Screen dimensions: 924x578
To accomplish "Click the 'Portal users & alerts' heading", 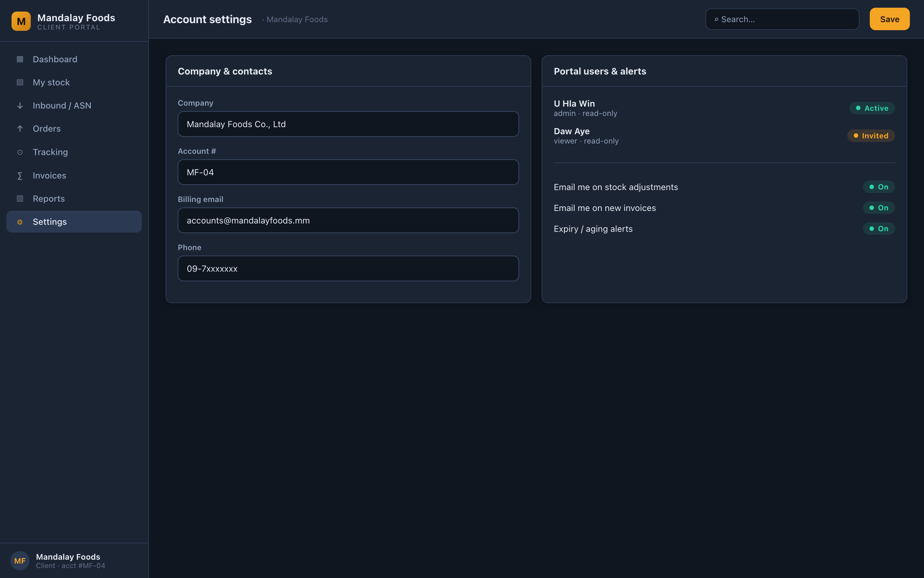I will click(600, 71).
